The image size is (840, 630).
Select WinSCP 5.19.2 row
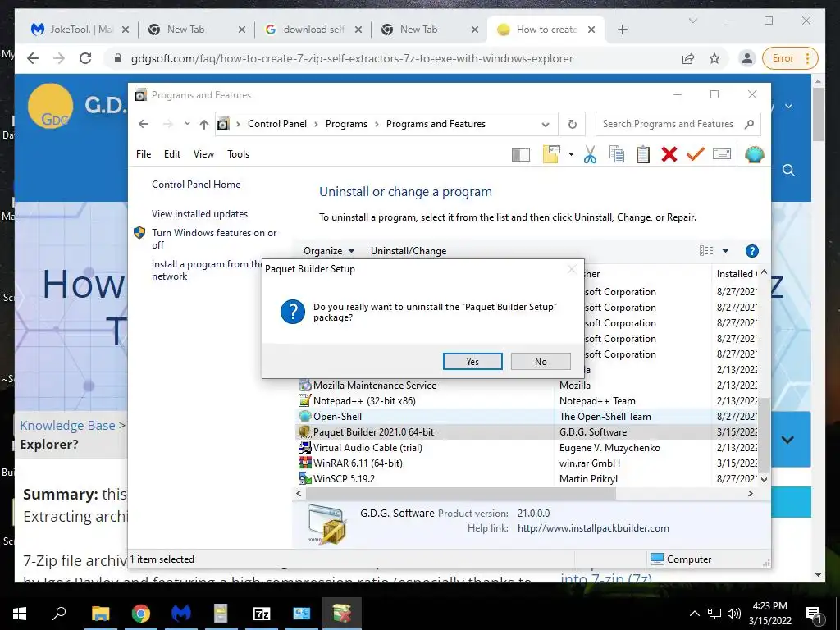[x=527, y=478]
